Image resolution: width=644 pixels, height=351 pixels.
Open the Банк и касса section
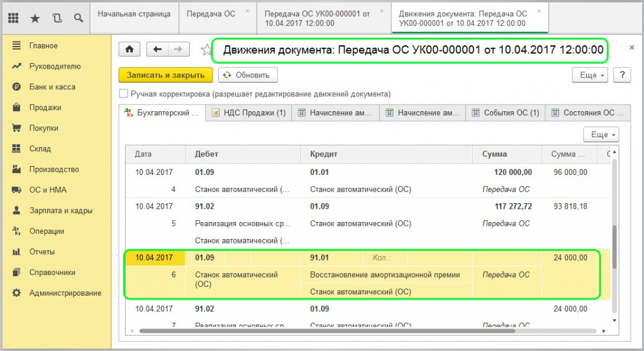click(52, 87)
